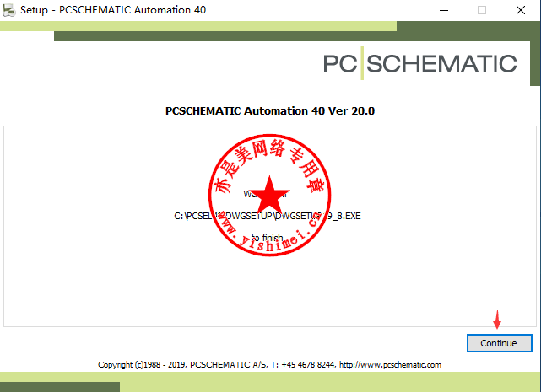Viewport: 541px width, 392px height.
Task: Click the title 'Setup - PCSCHEMATIC Automation 40'
Action: pos(113,10)
